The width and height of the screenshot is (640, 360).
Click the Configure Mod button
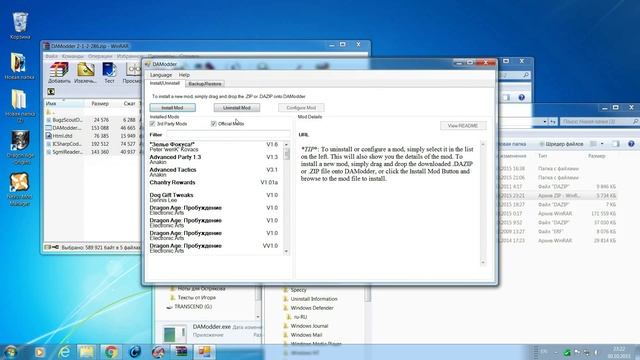tap(301, 108)
